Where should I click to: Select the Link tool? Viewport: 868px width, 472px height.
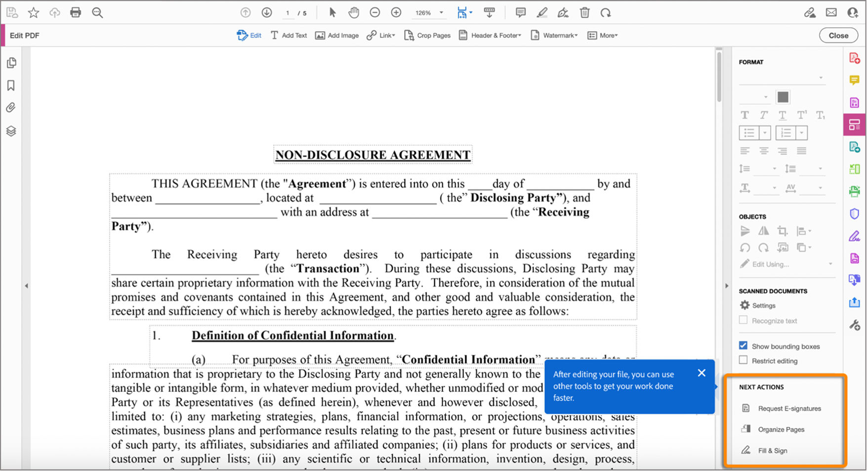(380, 35)
